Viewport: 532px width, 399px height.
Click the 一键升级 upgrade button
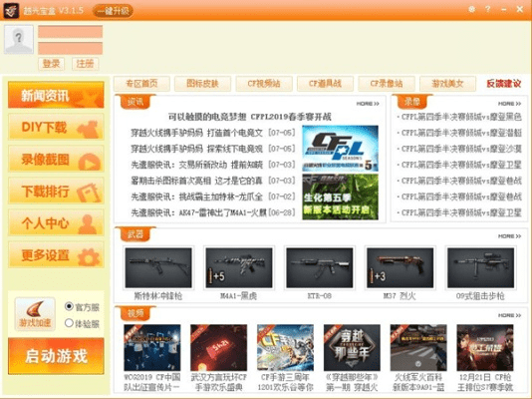click(x=113, y=11)
